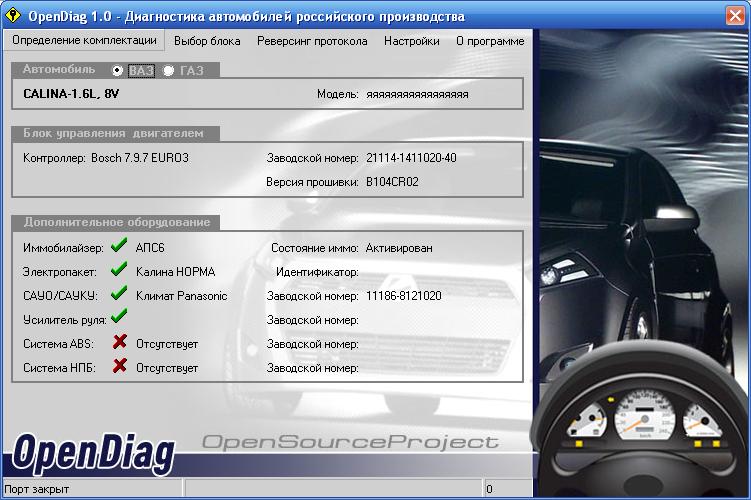Select the ГАЗ radio button
Screen dimensions: 751x500
[169, 70]
